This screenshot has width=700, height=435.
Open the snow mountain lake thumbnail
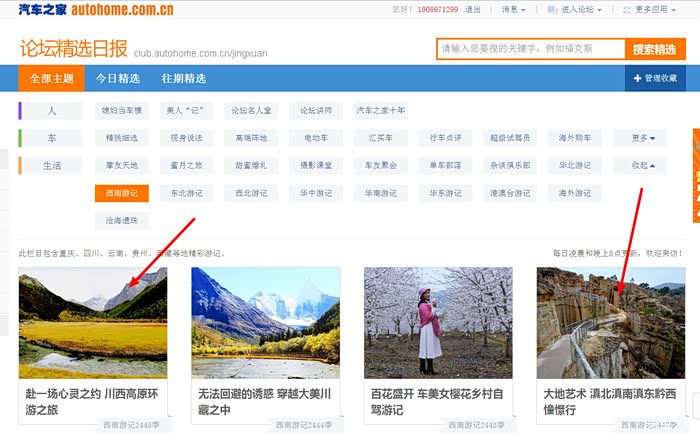(x=266, y=323)
